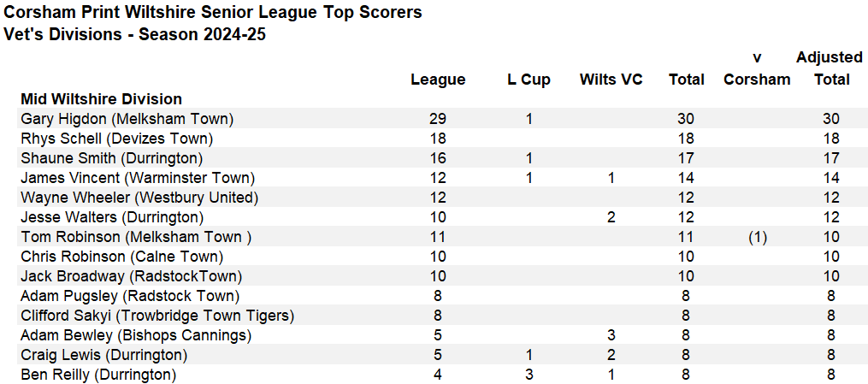Select Shaune Smith's total value 17
Viewport: 868px width, 384px height.
pyautogui.click(x=686, y=158)
